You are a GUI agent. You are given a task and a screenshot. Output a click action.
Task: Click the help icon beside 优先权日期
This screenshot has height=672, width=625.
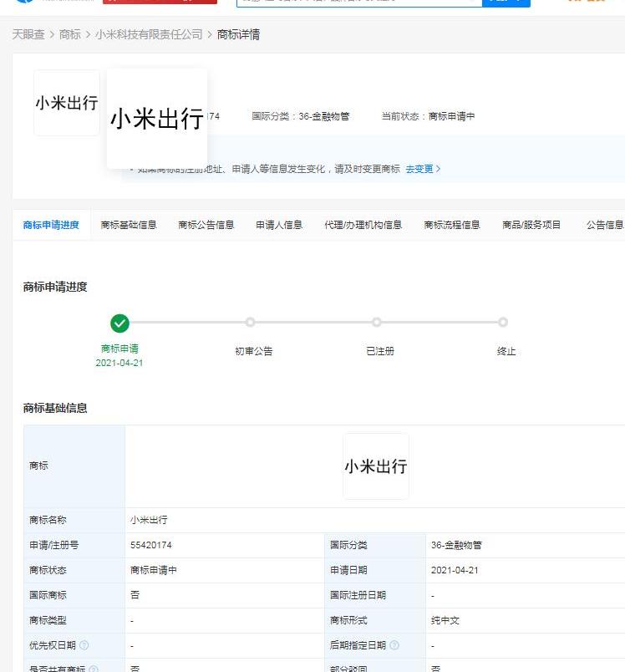coord(84,645)
